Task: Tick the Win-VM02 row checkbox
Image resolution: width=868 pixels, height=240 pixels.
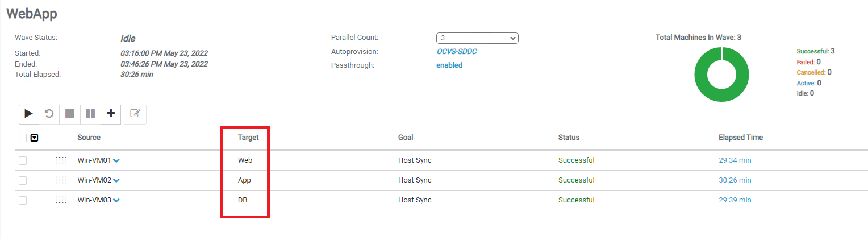Action: coord(23,180)
